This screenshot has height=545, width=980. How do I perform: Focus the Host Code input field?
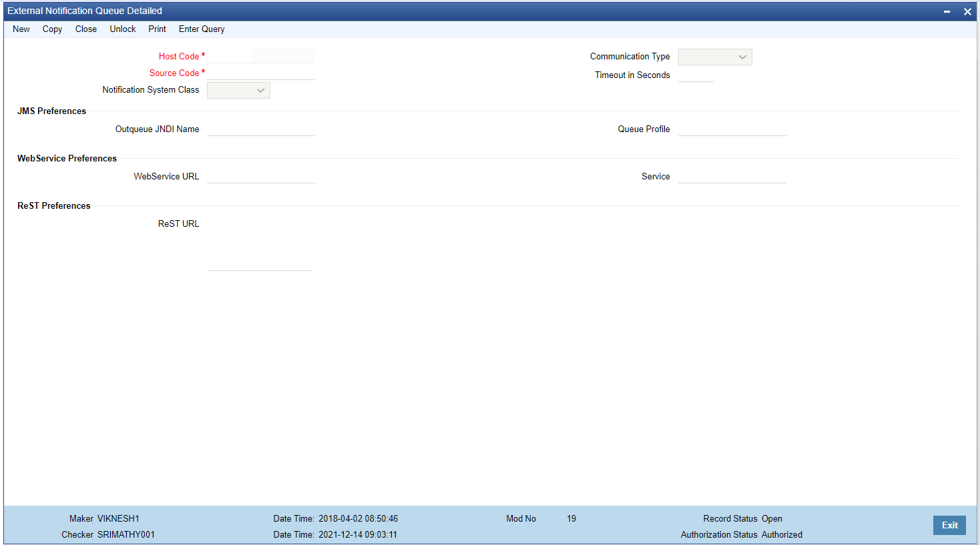tap(228, 56)
